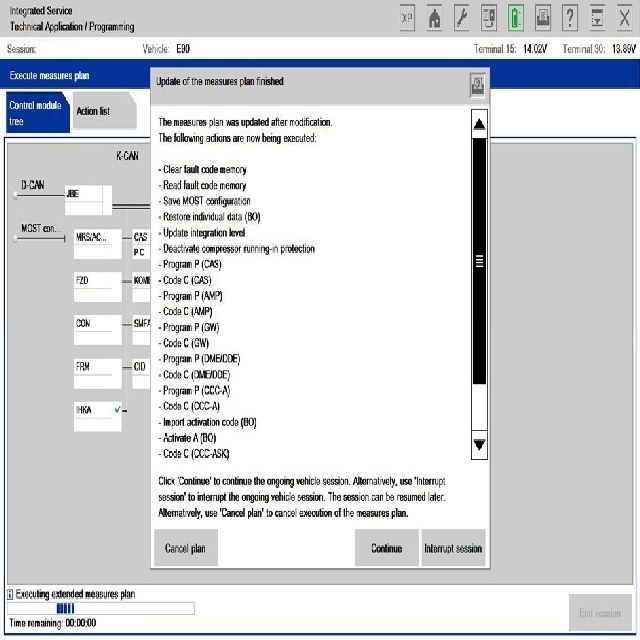Click the dialog scrollbar thumb grip
The image size is (640, 640).
pyautogui.click(x=479, y=261)
